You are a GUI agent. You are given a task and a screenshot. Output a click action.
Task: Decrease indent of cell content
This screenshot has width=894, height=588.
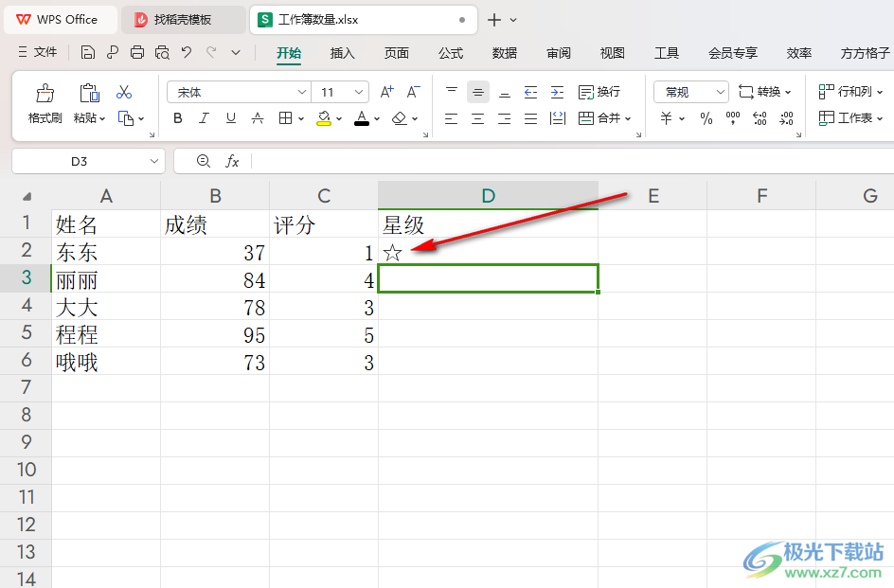click(530, 92)
